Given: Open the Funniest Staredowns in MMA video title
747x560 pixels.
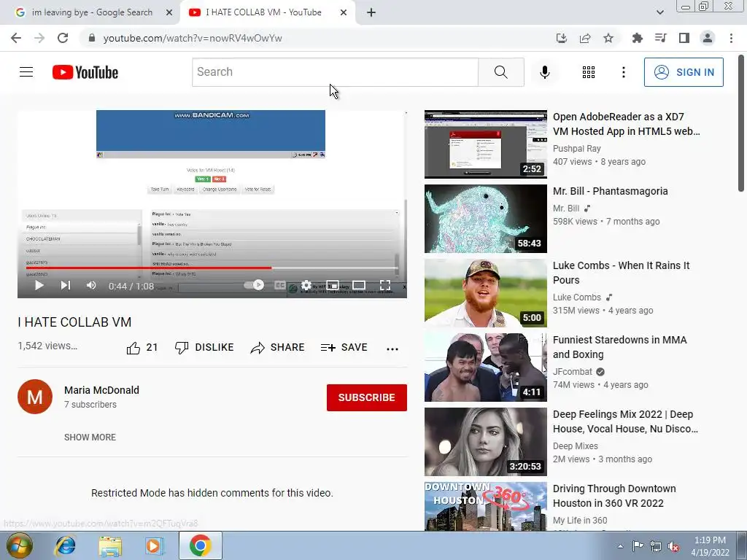Looking at the screenshot, I should [620, 346].
